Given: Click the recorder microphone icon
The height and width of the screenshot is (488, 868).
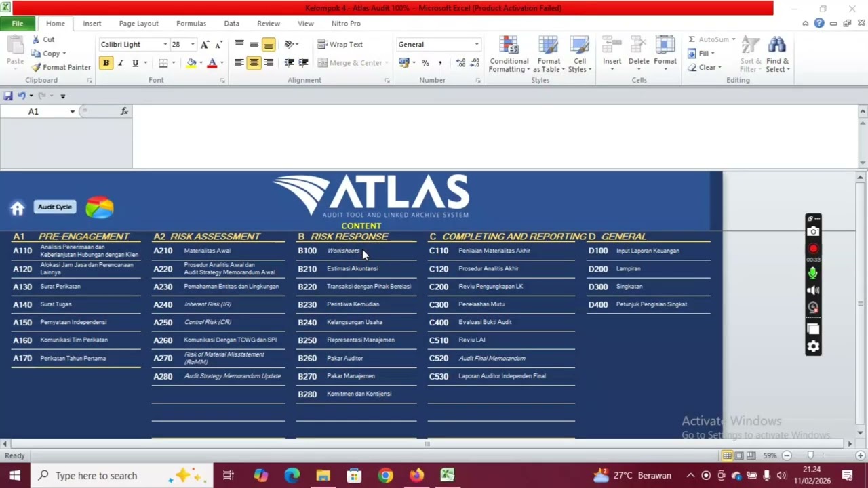Looking at the screenshot, I should (x=813, y=273).
